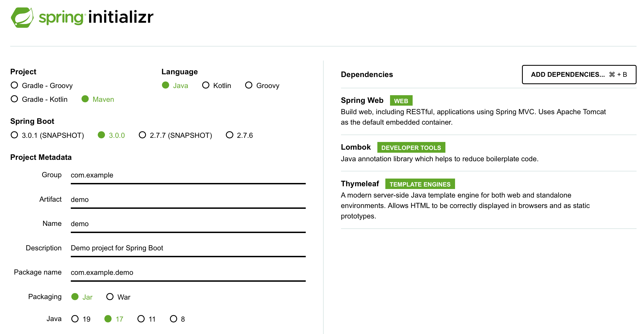644x334 pixels.
Task: Click the Thymeleaf dependency entry
Action: (360, 184)
